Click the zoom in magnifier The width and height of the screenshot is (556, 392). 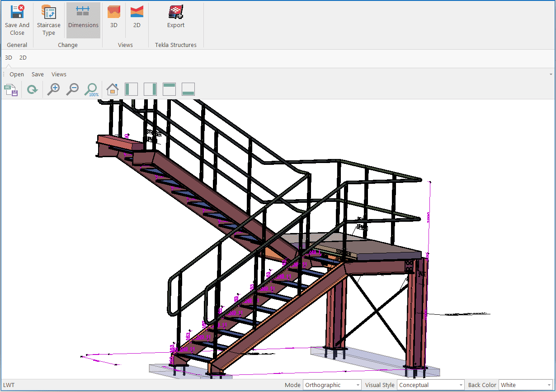[54, 89]
